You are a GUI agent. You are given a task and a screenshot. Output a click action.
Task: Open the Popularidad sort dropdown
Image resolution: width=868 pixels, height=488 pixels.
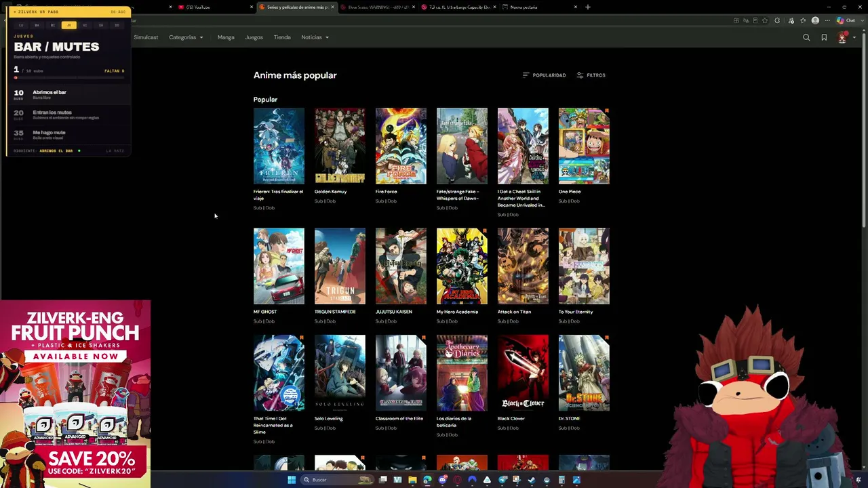click(x=544, y=75)
